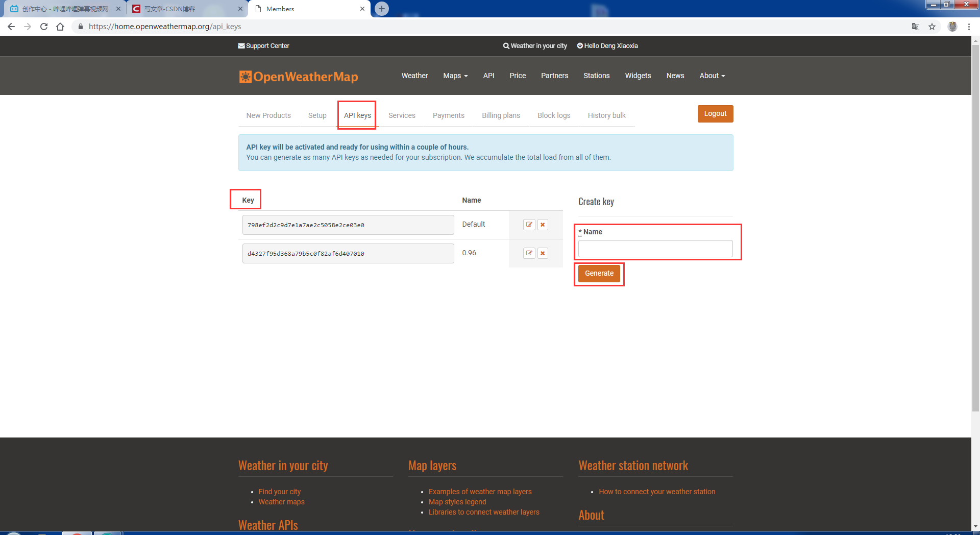Click the edit icon for the Default key
The image size is (980, 535).
pos(529,225)
